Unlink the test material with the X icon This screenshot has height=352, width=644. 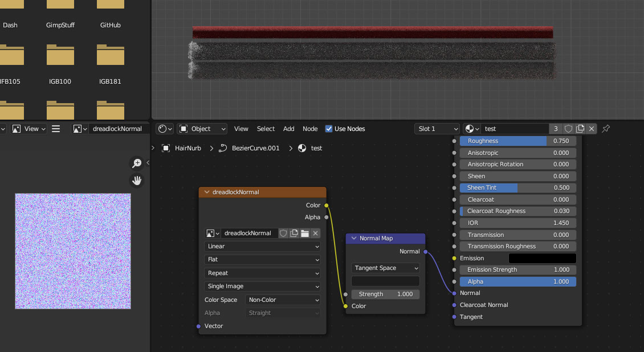(592, 129)
